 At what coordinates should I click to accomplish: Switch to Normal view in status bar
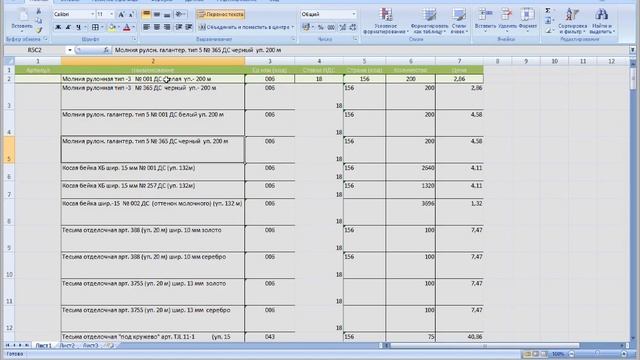pos(527,354)
